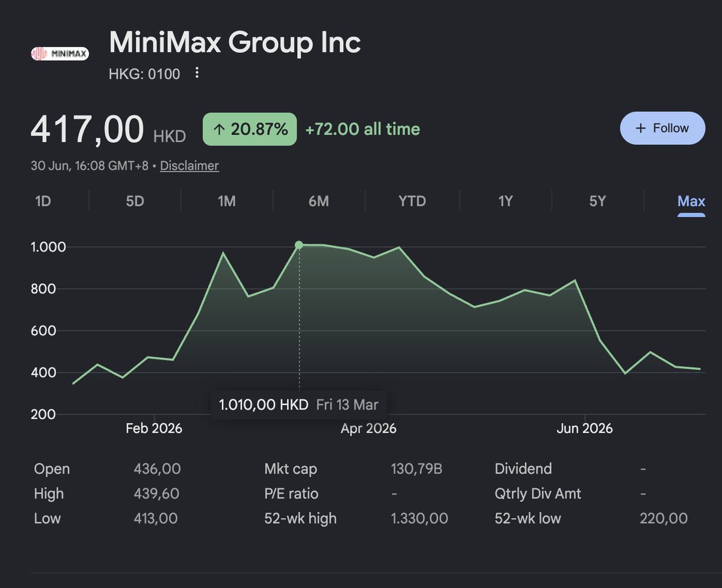Image resolution: width=722 pixels, height=588 pixels.
Task: Click the Qtrly Div Amt label
Action: click(538, 494)
